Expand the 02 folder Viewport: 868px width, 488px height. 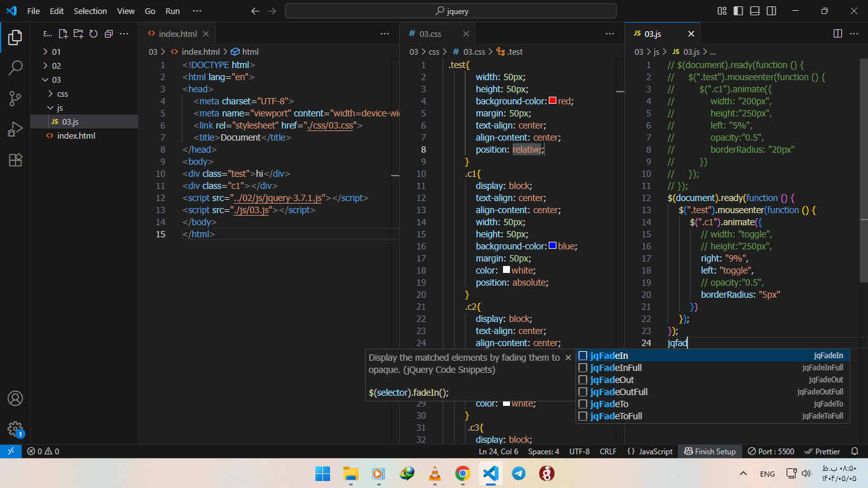[x=84, y=66]
